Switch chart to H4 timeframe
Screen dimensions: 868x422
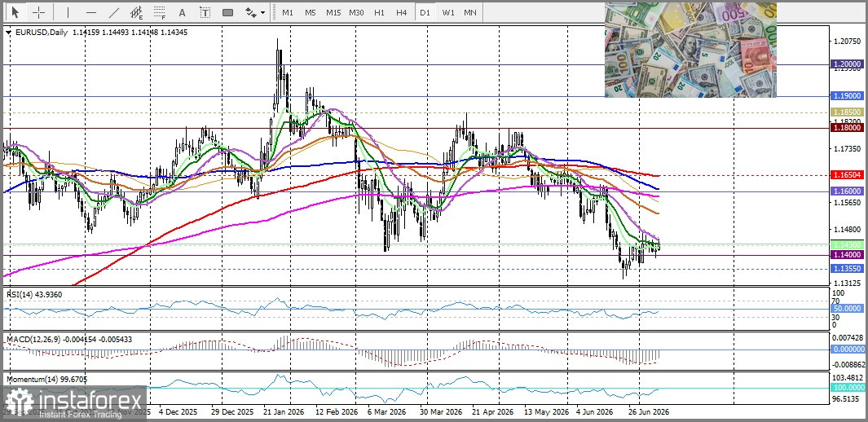click(x=402, y=12)
